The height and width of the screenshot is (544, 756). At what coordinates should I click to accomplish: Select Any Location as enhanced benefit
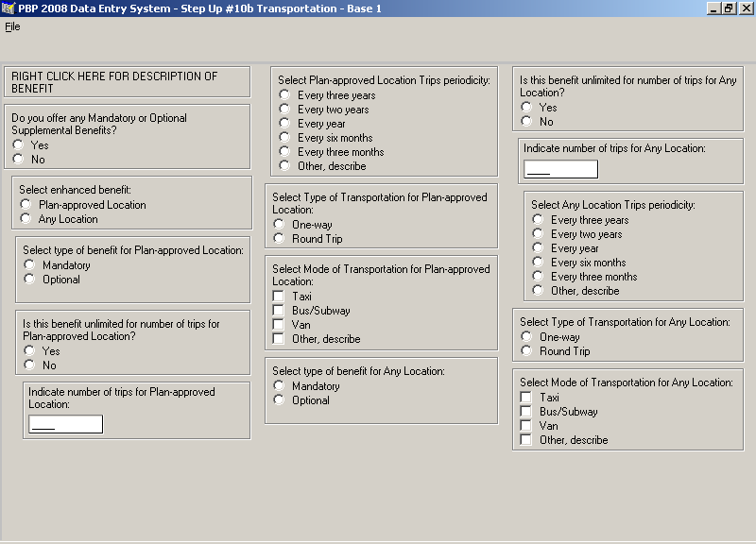pos(26,219)
